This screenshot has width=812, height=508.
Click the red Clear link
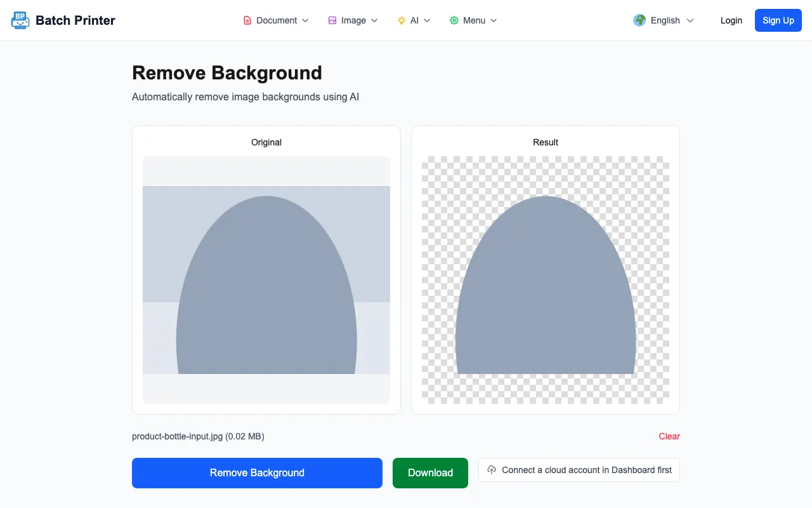click(669, 436)
